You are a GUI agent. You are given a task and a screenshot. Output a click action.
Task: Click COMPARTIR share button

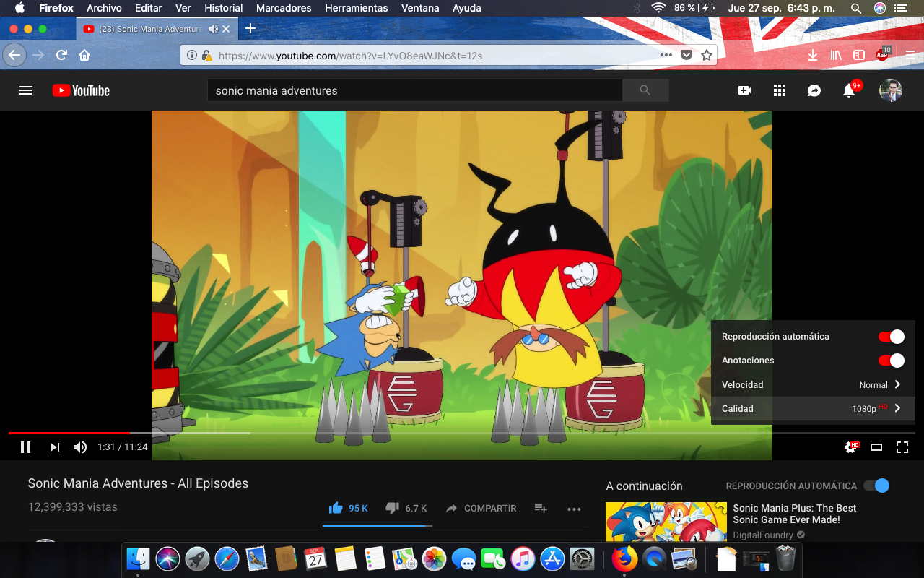pos(481,509)
